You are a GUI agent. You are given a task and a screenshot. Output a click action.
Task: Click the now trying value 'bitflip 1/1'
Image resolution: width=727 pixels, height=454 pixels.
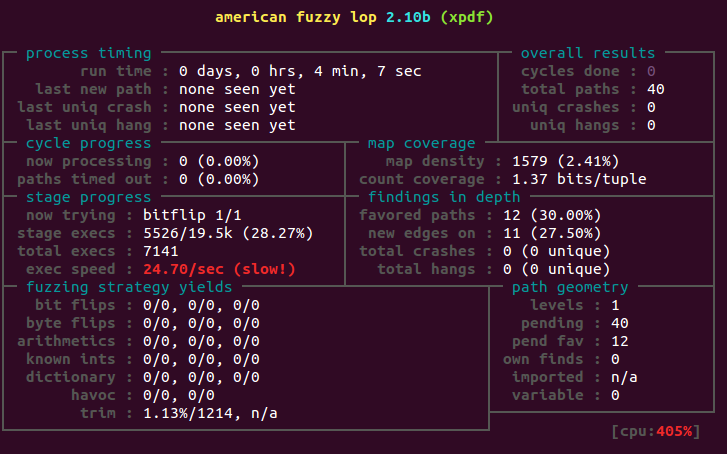[192, 215]
